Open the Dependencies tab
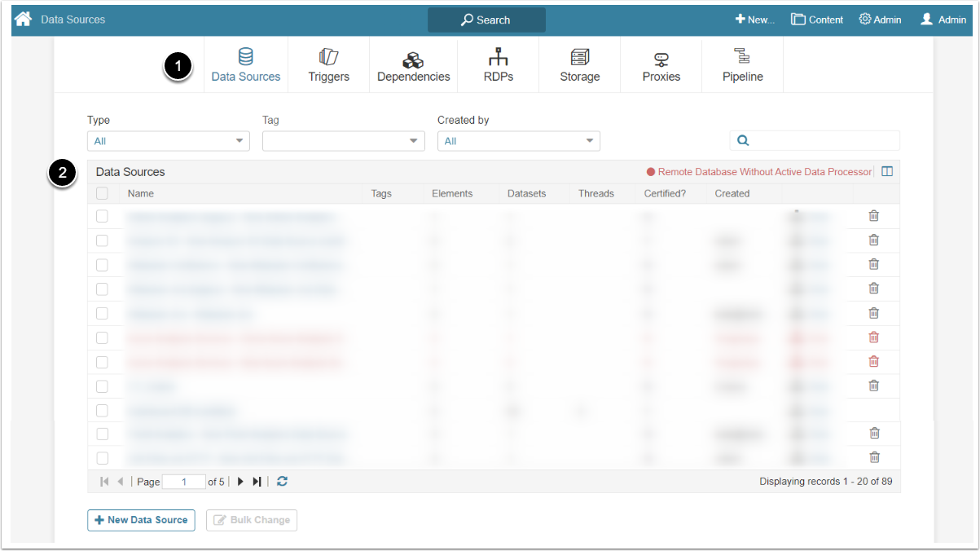980x551 pixels. [413, 65]
